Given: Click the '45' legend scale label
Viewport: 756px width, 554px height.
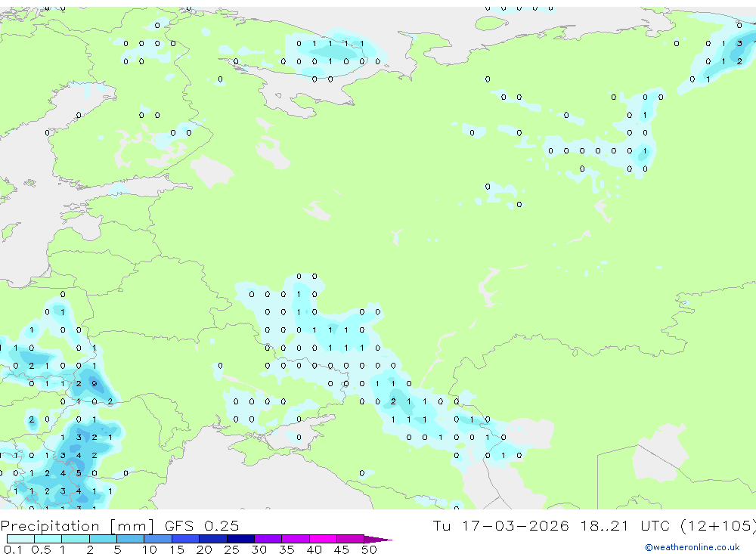Looking at the screenshot, I should (342, 549).
